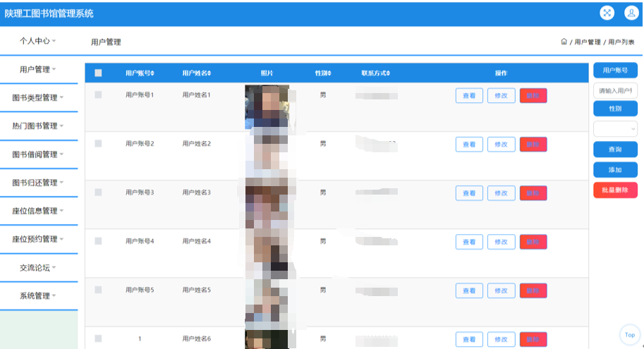Click the 照片 column header
Viewport: 644px width, 349px height.
[x=267, y=73]
